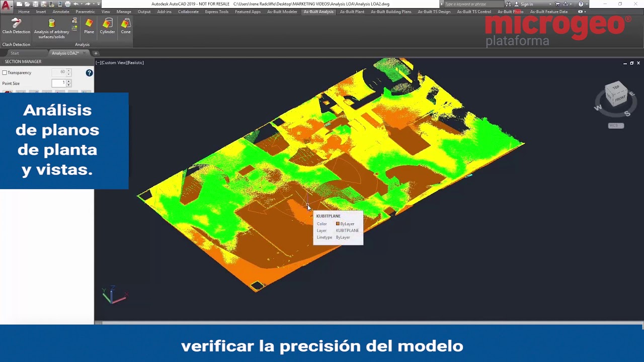Screen dimensions: 644x362
Task: Select the Analysis LOA2 drawing tab
Action: pyautogui.click(x=65, y=53)
